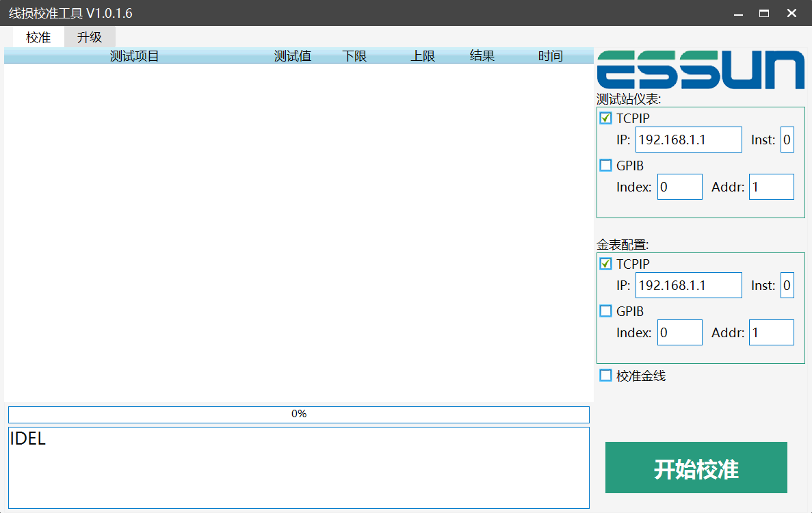
Task: Enable GPIB under 测试站仪表
Action: coord(606,166)
